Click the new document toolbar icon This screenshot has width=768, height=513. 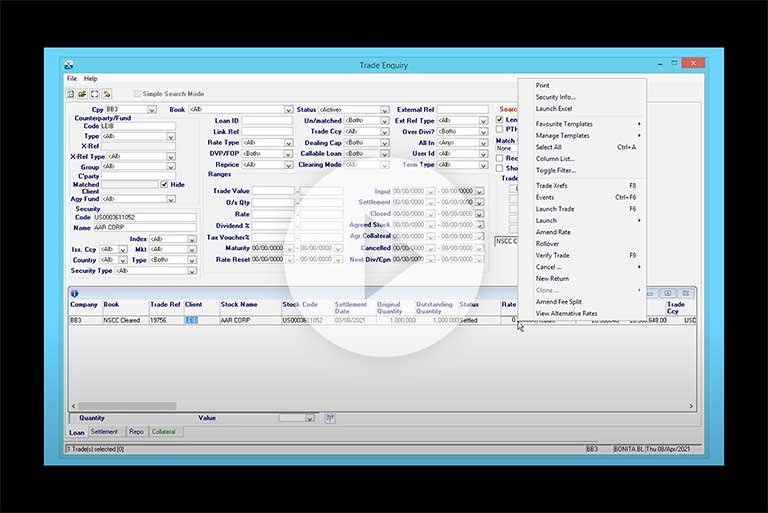click(x=71, y=94)
